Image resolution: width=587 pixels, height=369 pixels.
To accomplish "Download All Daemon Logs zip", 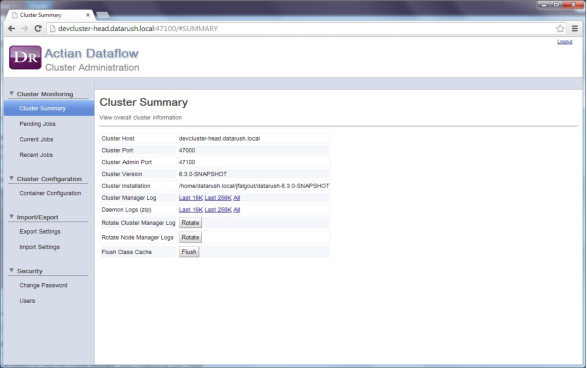I will tap(237, 210).
